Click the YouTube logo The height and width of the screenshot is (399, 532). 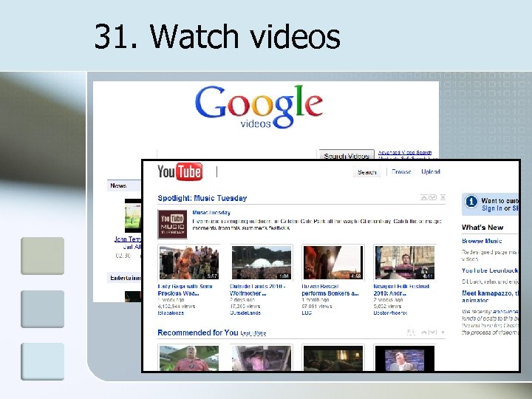180,171
